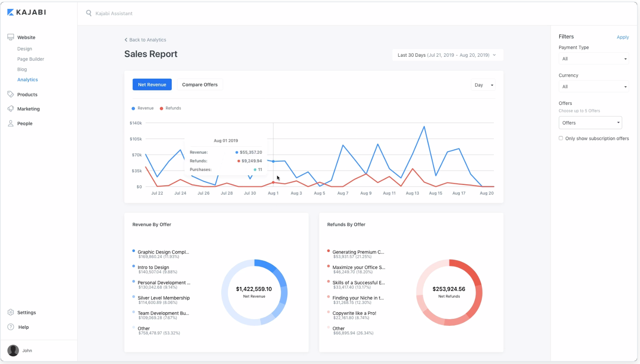This screenshot has height=364, width=640.
Task: Click John's profile avatar
Action: coord(13,351)
